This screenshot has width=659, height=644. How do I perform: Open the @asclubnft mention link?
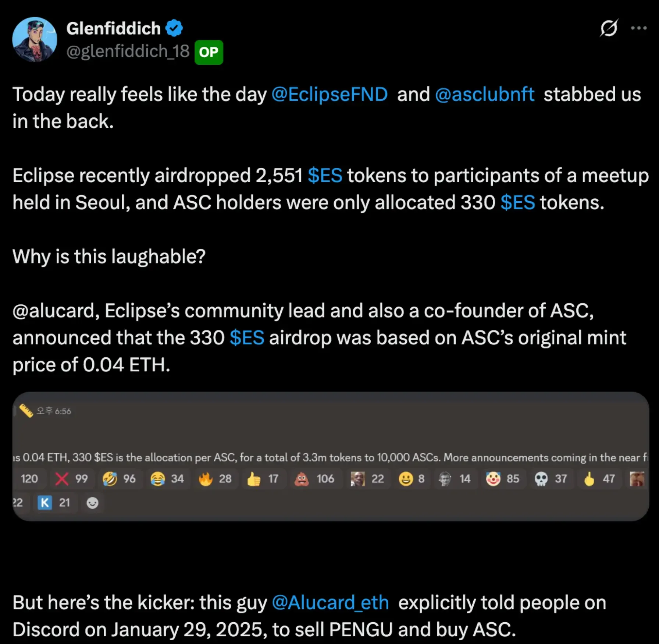(x=485, y=94)
